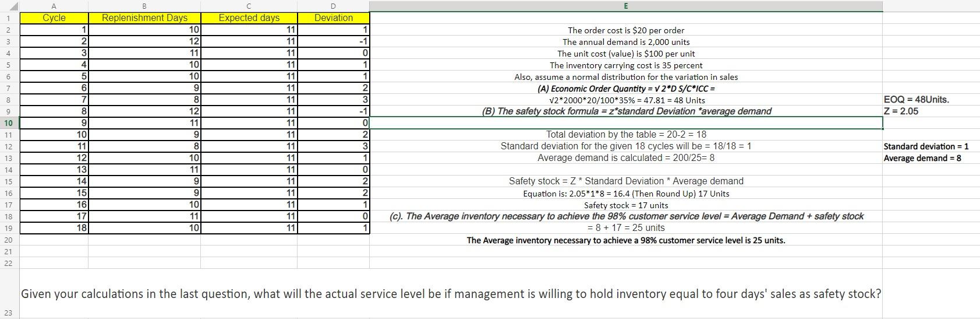Click the 'Replenishment Days' header cell
This screenshot has height=319, width=980.
(x=144, y=18)
